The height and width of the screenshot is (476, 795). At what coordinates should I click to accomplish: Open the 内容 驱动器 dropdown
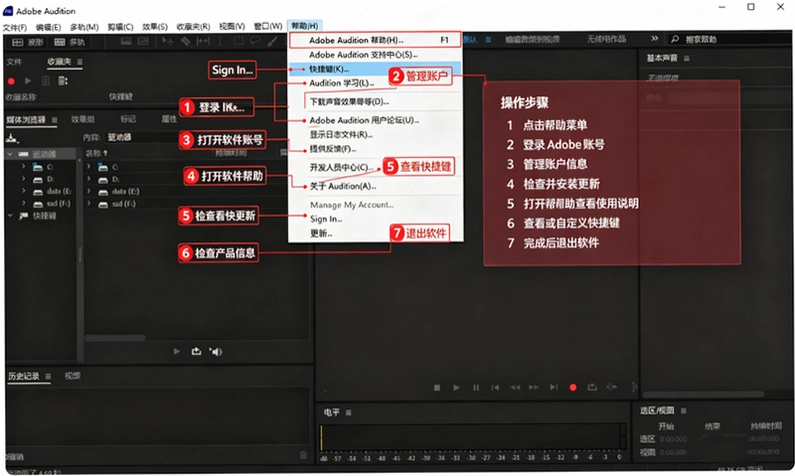point(142,137)
